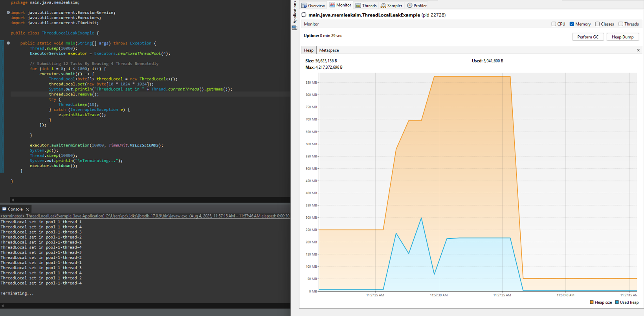Switch to the Metaspace tab
The height and width of the screenshot is (316, 644).
(329, 50)
